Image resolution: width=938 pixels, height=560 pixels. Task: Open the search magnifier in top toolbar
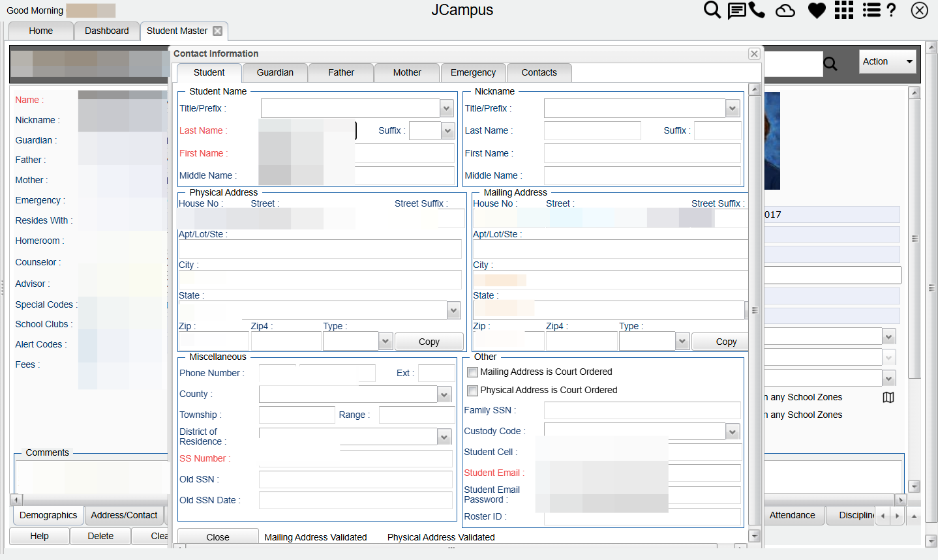712,10
